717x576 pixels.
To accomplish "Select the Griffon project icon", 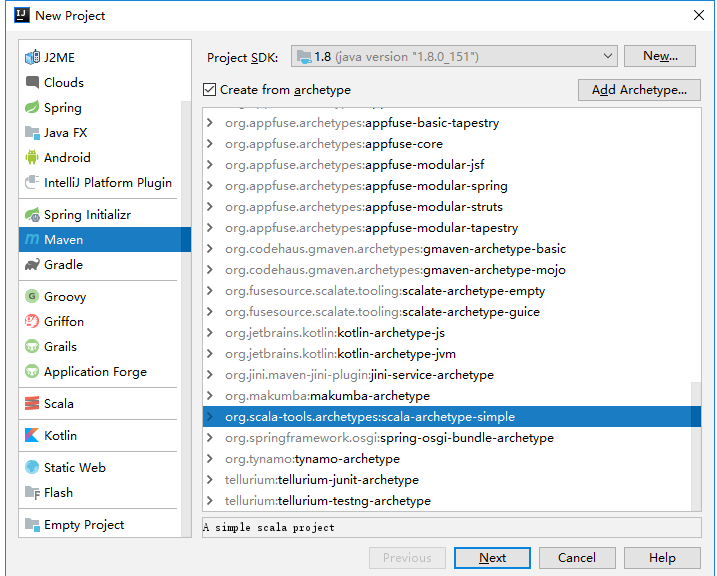I will click(x=32, y=321).
